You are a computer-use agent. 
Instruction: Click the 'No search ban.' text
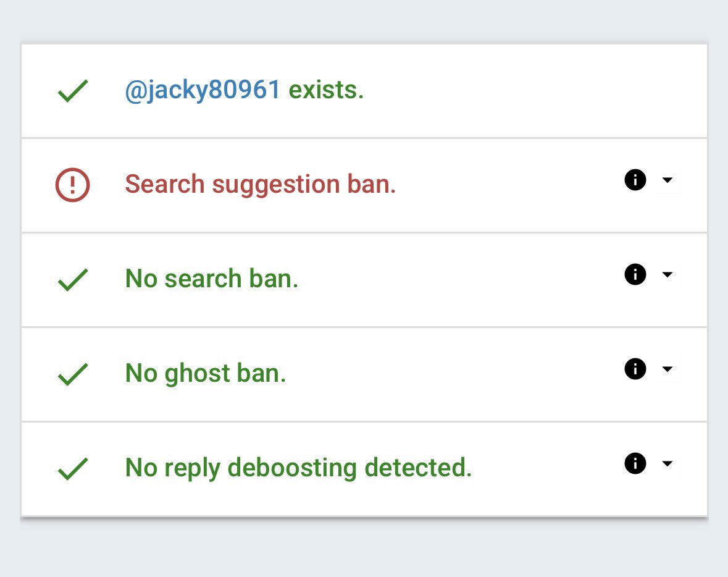(x=212, y=279)
